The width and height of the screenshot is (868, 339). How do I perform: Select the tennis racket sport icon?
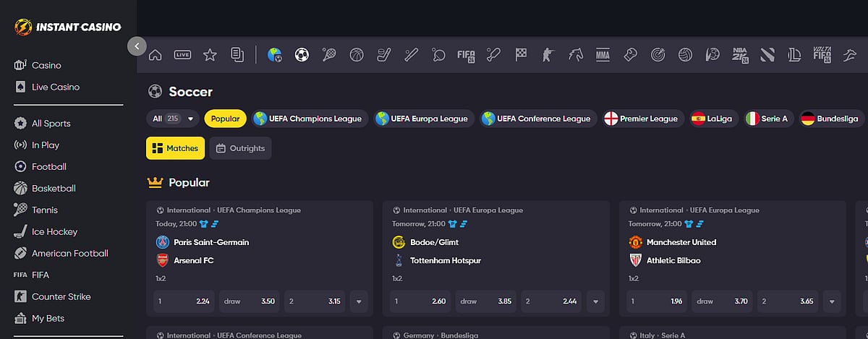pos(329,54)
